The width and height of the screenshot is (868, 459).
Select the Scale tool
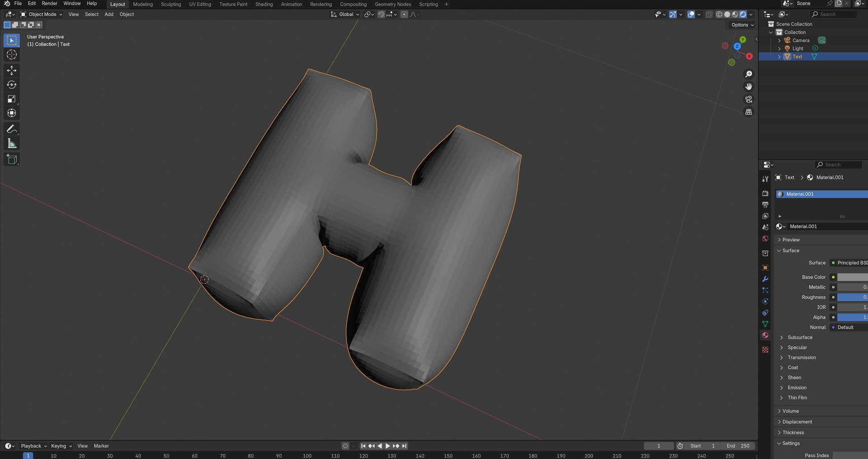[12, 99]
